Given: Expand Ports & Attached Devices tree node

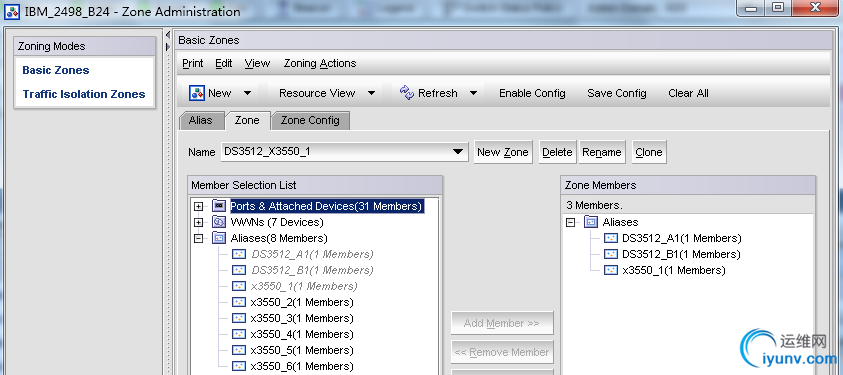Looking at the screenshot, I should point(198,206).
